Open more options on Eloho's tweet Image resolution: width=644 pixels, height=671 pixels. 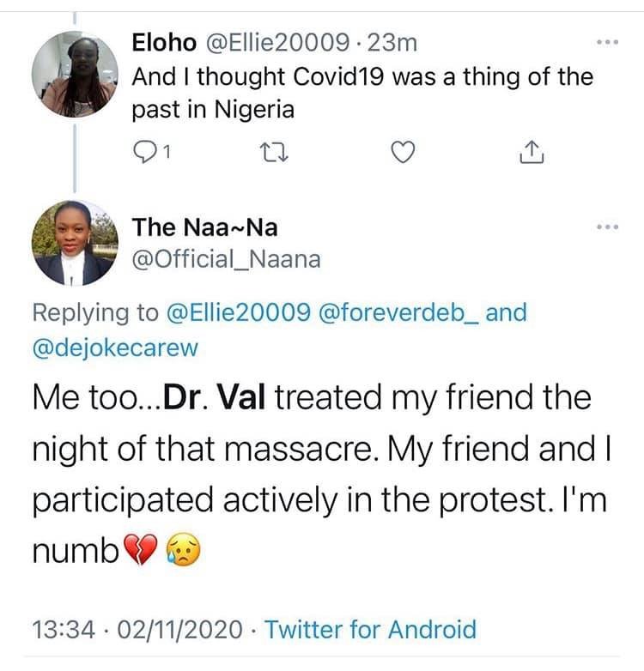click(608, 42)
